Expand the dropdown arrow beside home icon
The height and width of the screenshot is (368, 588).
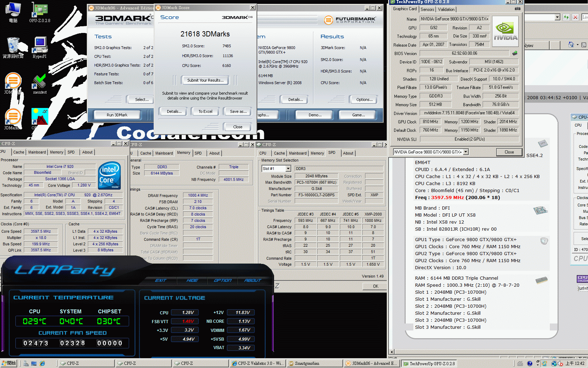[x=577, y=45]
